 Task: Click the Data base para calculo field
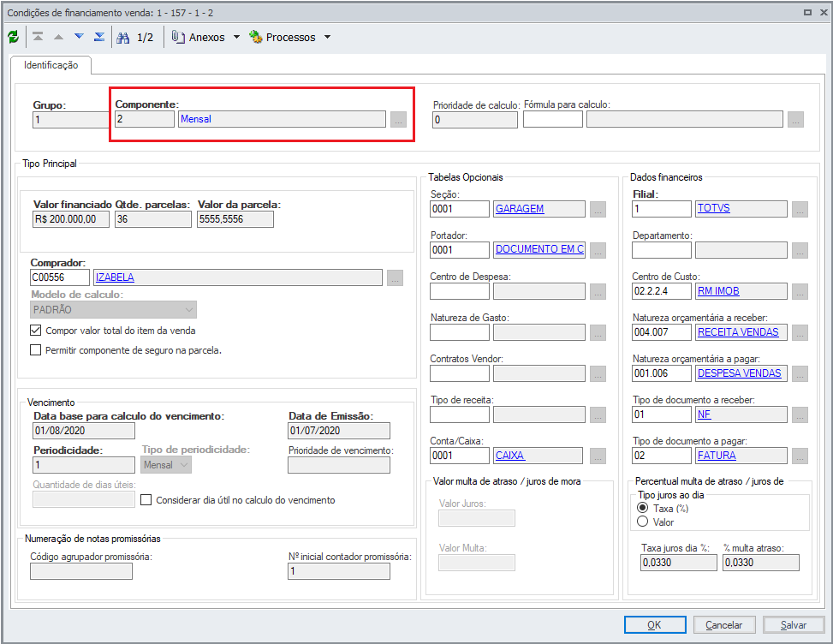tap(83, 431)
